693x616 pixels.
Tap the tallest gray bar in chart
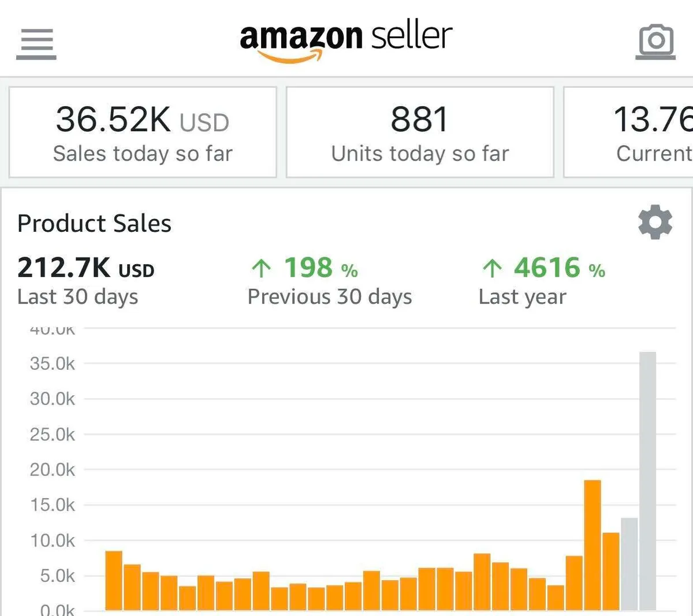pyautogui.click(x=647, y=480)
